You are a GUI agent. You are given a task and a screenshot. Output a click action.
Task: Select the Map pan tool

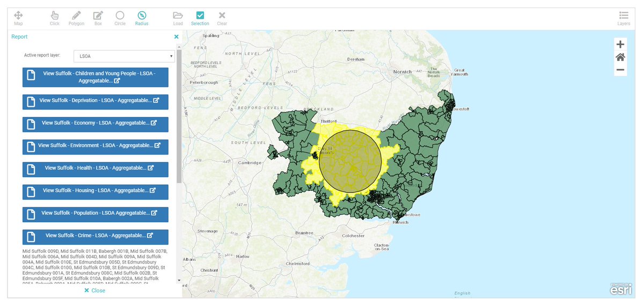coord(18,18)
